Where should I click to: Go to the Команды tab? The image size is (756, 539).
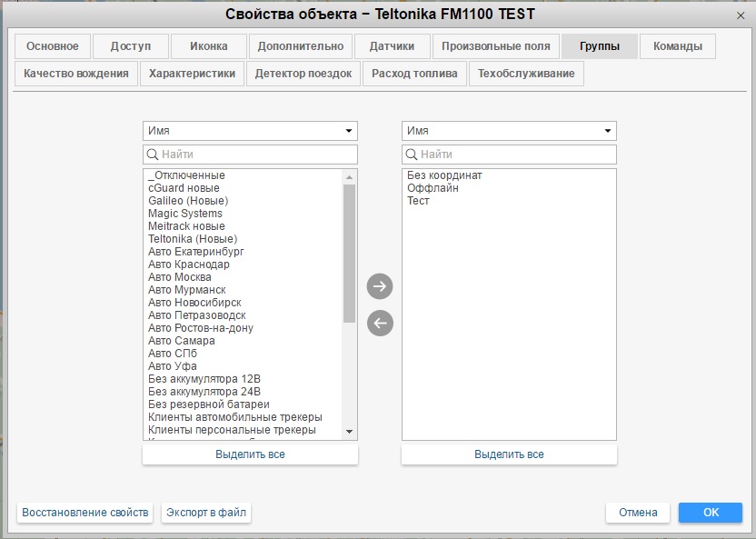coord(677,46)
